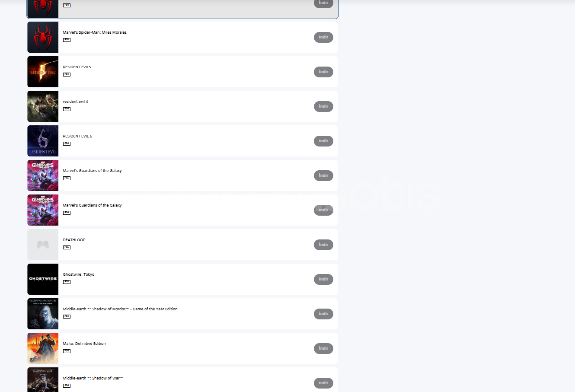This screenshot has width=575, height=392.
Task: Start download of RESIDENT EVIL 6
Action: tap(323, 141)
